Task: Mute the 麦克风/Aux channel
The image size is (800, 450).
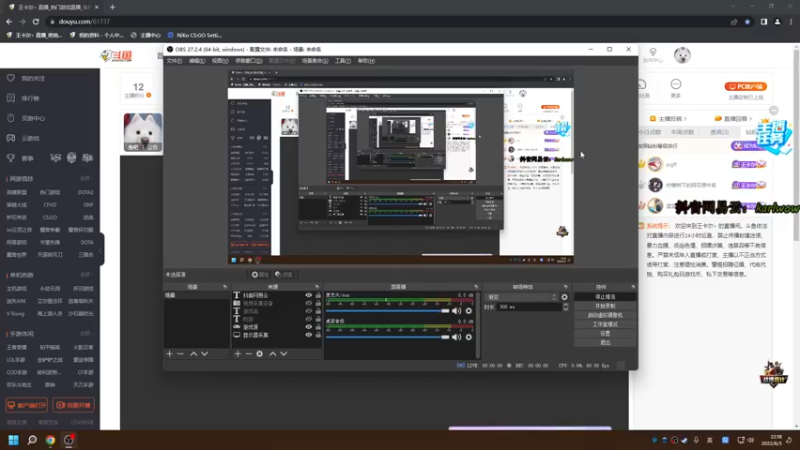Action: click(x=457, y=311)
